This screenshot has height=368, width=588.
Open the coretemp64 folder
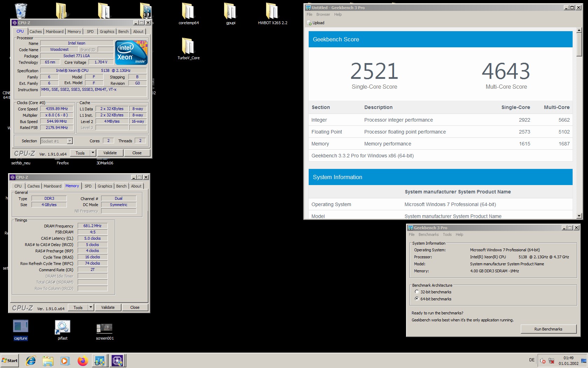188,14
